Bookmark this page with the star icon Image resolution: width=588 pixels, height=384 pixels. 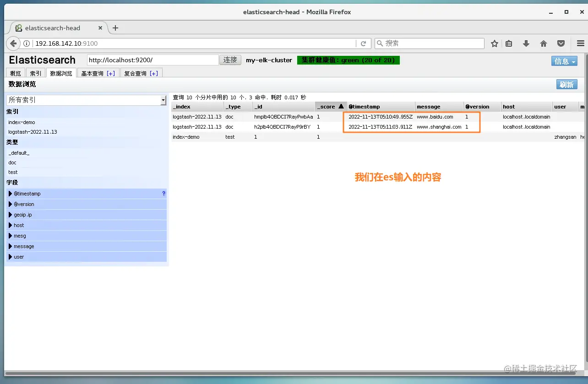(494, 43)
